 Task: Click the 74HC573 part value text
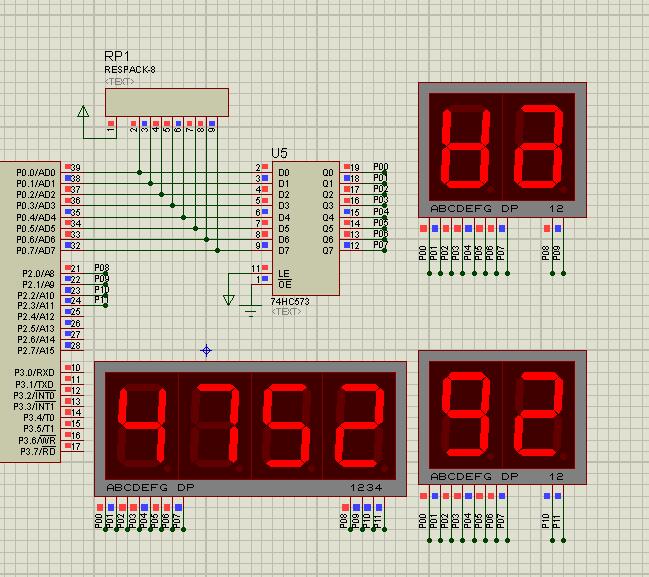(x=290, y=301)
